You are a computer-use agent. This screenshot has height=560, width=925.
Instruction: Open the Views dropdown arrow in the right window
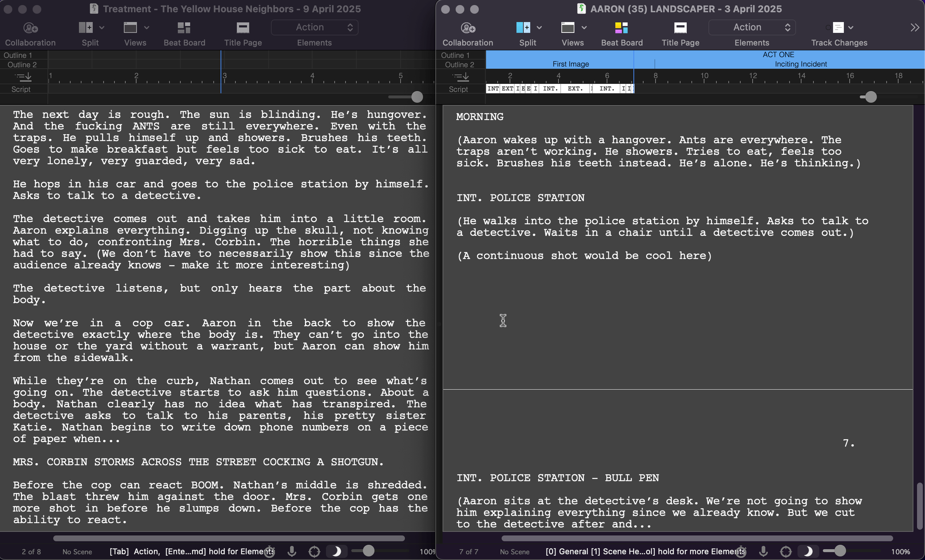coord(584,28)
